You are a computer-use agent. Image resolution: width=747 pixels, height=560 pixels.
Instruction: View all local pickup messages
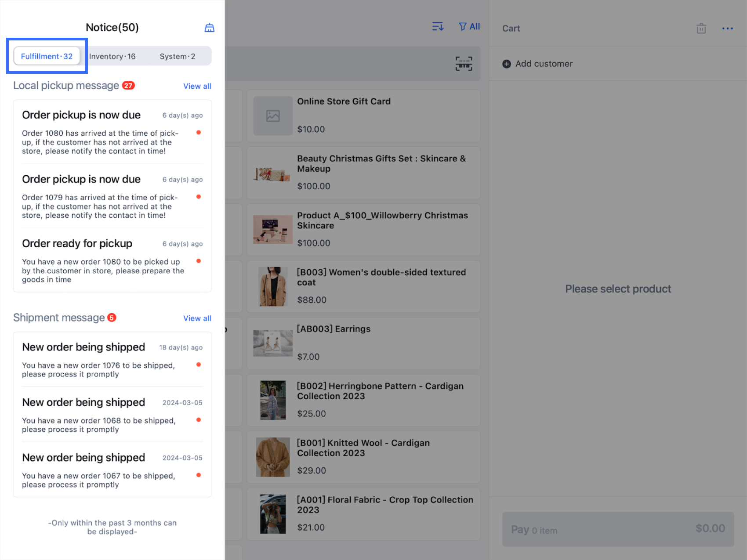197,86
